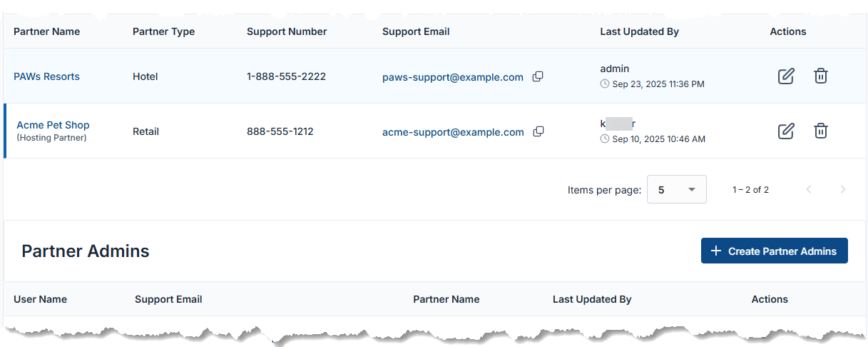Sort by Partner Name column header
This screenshot has width=868, height=347.
46,31
